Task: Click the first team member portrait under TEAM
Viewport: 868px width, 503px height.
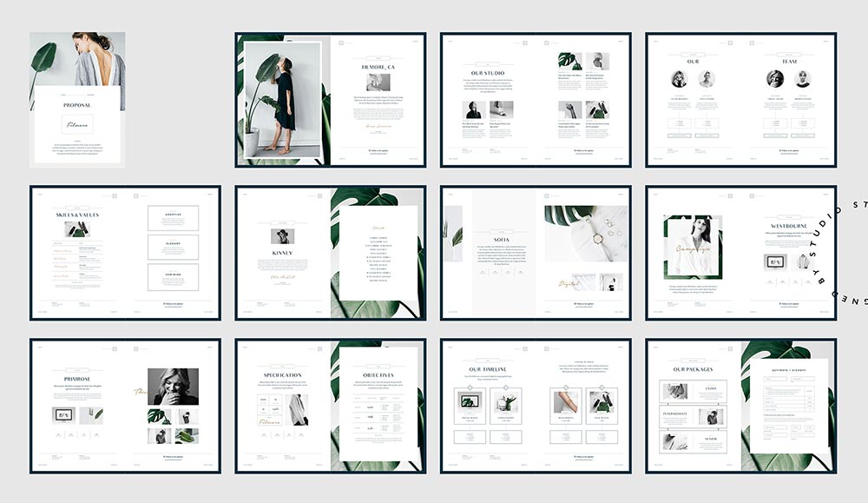Action: tap(775, 79)
